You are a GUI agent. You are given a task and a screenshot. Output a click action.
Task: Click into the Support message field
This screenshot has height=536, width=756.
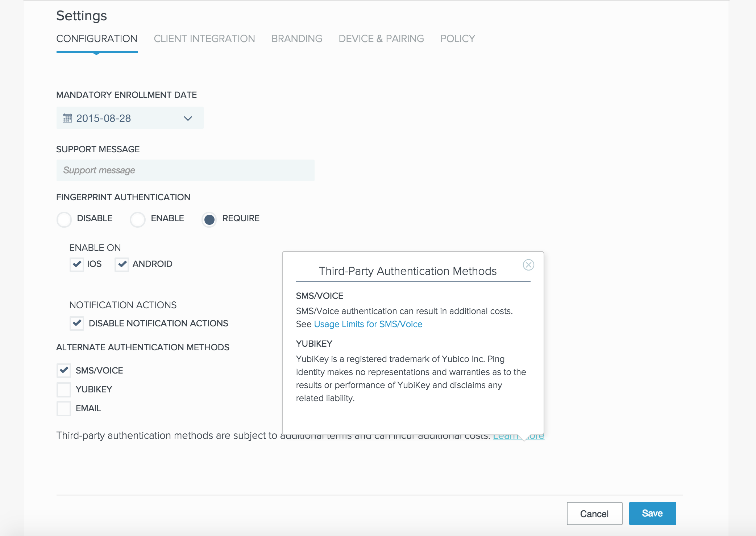185,170
